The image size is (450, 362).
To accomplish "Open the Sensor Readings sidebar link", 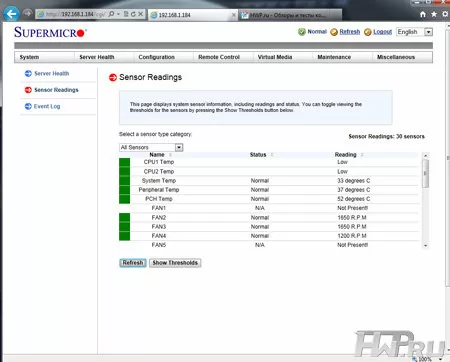I will (56, 90).
